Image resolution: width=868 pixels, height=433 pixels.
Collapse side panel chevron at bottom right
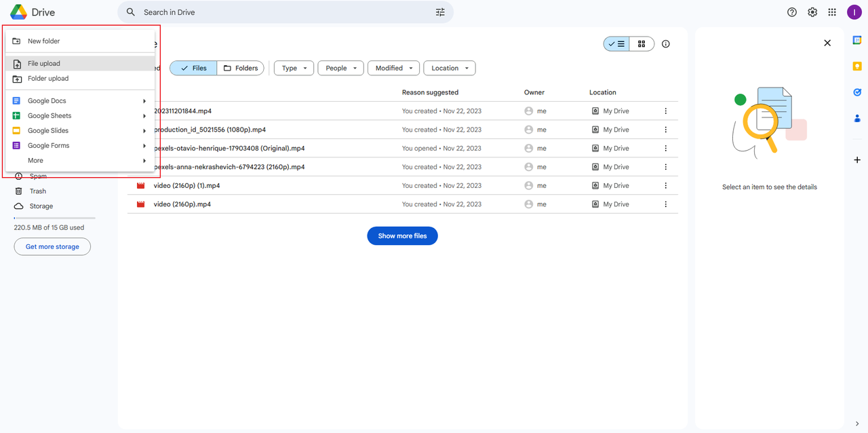[857, 424]
